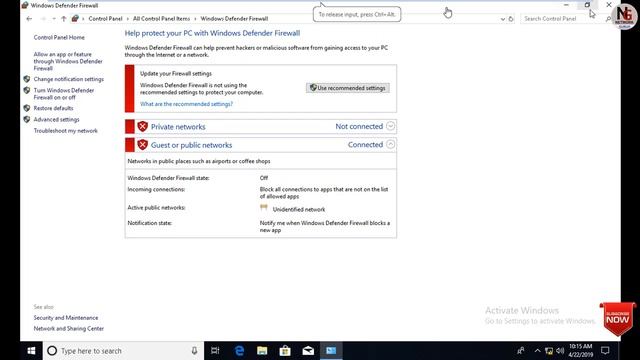
Task: Open the Control Panel breadcrumb
Action: point(105,19)
